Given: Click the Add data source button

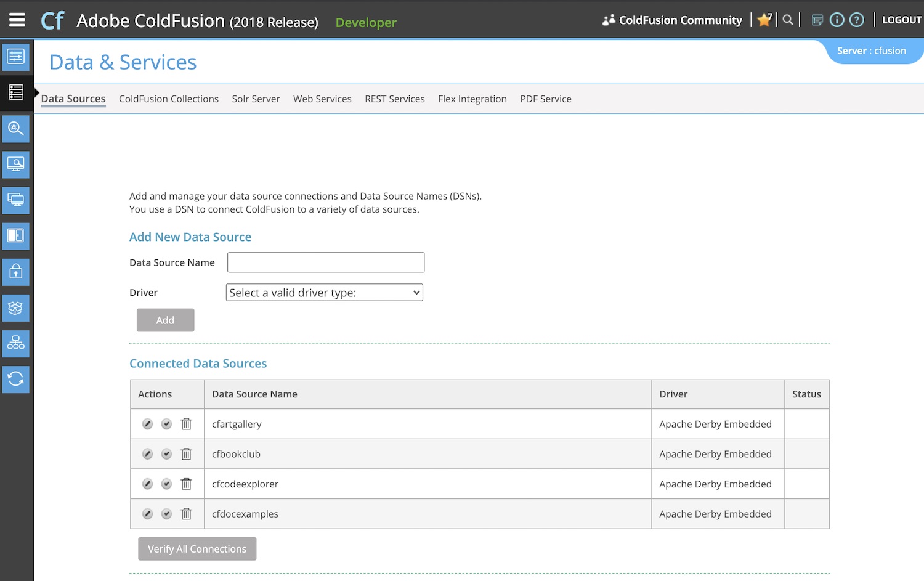Looking at the screenshot, I should 165,320.
